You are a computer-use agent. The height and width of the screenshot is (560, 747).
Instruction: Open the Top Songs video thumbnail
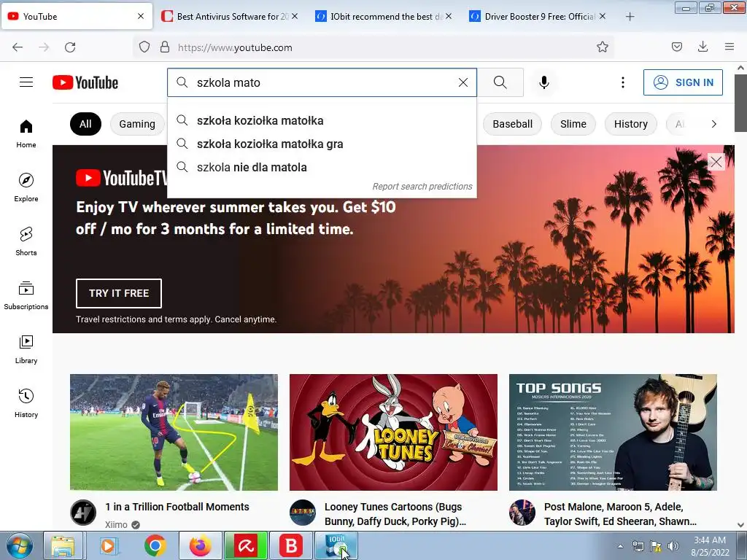[x=613, y=432]
